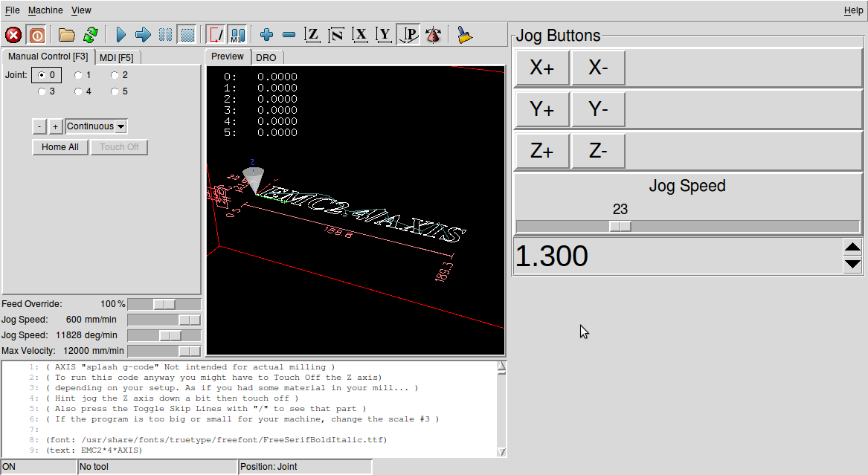Image resolution: width=868 pixels, height=475 pixels.
Task: Open the Machine menu
Action: point(45,10)
